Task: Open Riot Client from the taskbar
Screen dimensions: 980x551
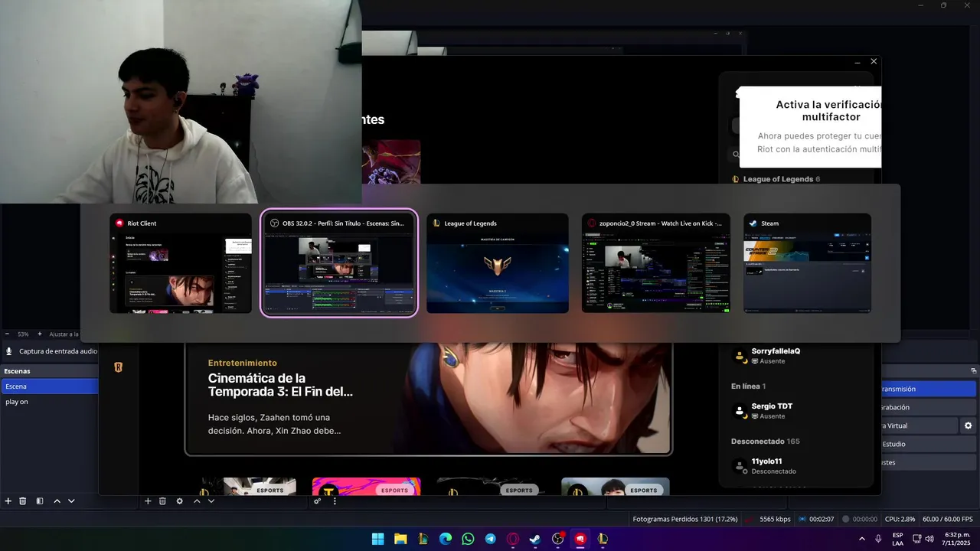Action: point(580,539)
